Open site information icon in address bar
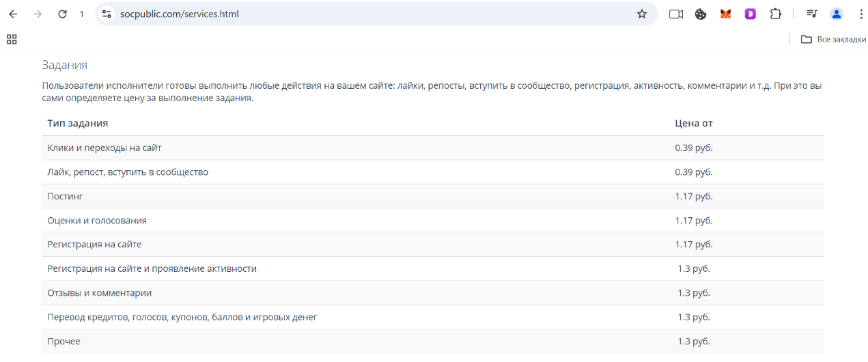 (106, 14)
